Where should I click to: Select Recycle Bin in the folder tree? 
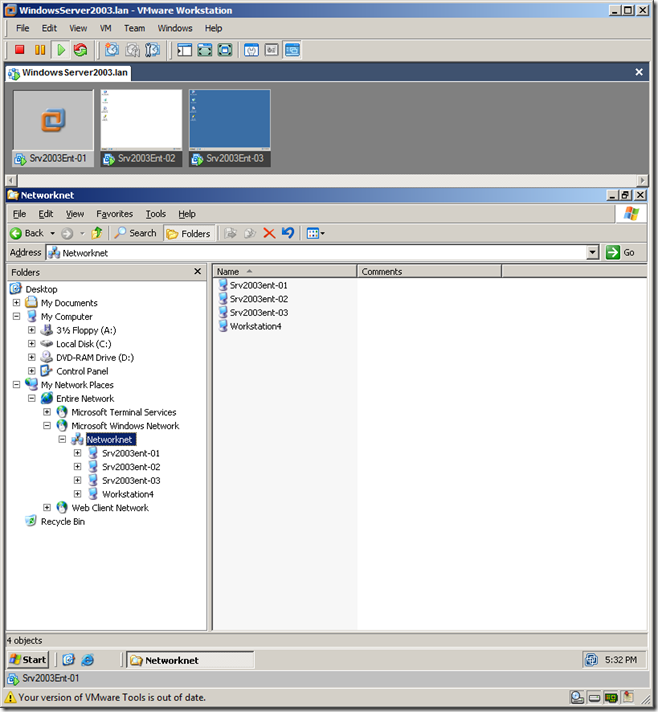tap(55, 521)
